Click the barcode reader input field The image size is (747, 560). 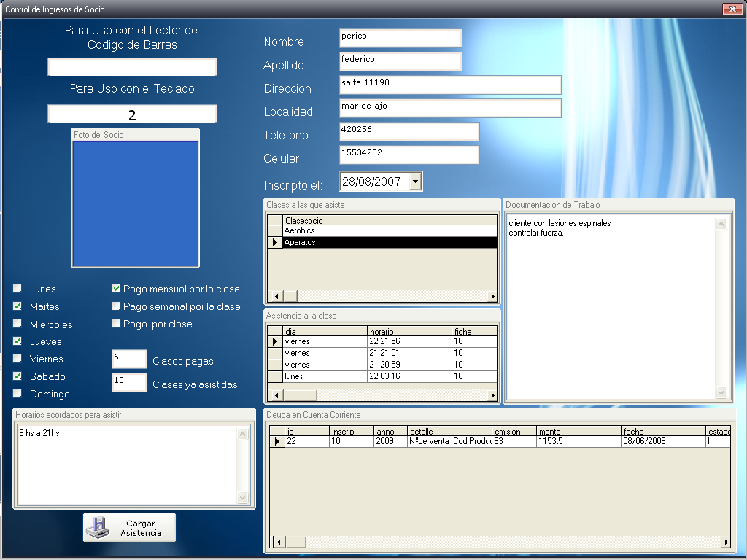[132, 67]
